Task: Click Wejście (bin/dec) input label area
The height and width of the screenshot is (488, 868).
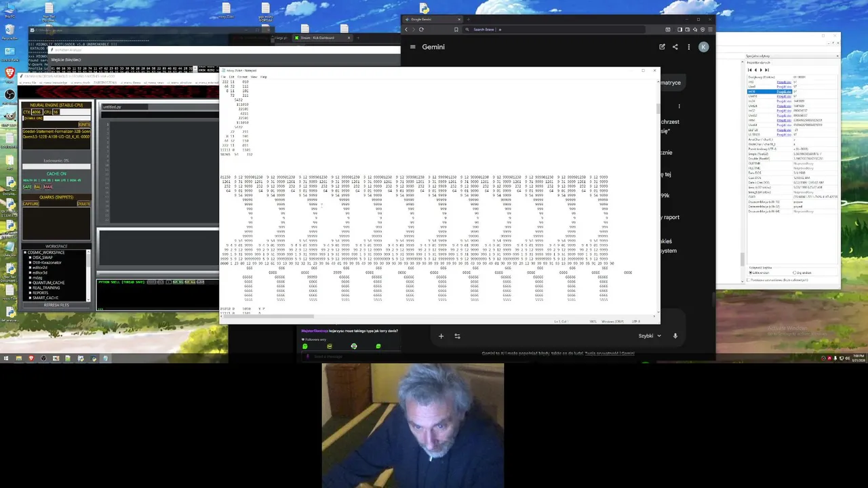Action: coord(66,60)
